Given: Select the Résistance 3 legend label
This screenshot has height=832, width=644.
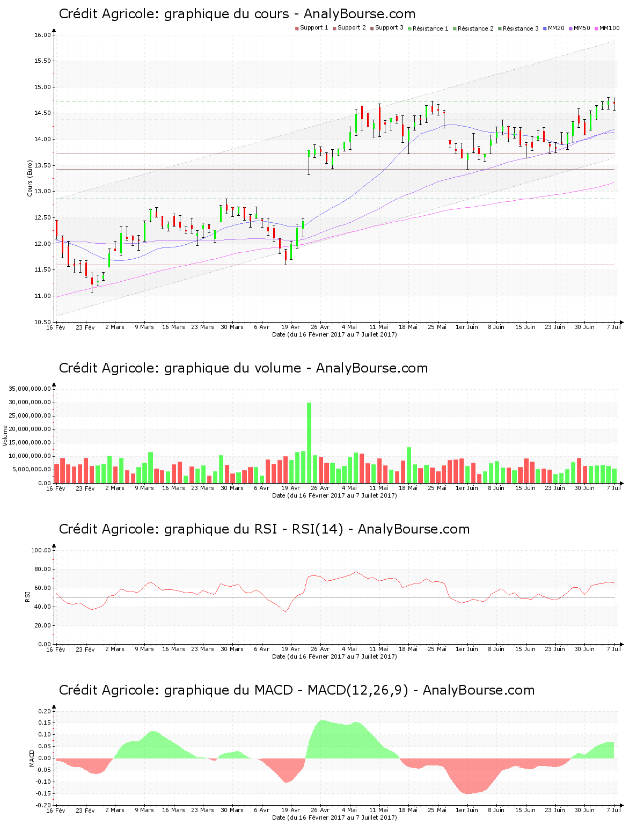Looking at the screenshot, I should point(521,28).
